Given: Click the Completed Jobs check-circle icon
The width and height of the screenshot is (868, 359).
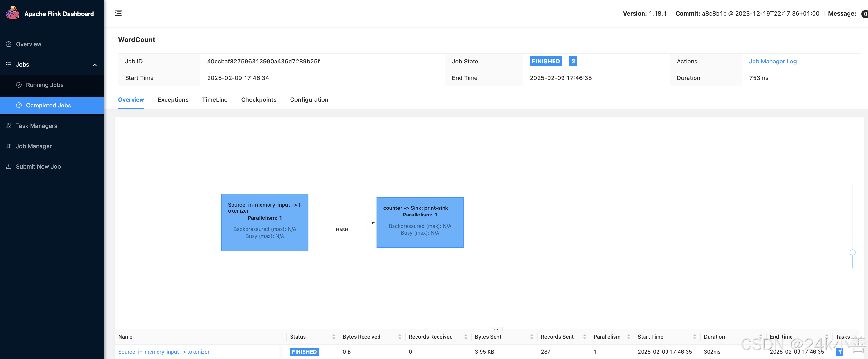Looking at the screenshot, I should [19, 106].
